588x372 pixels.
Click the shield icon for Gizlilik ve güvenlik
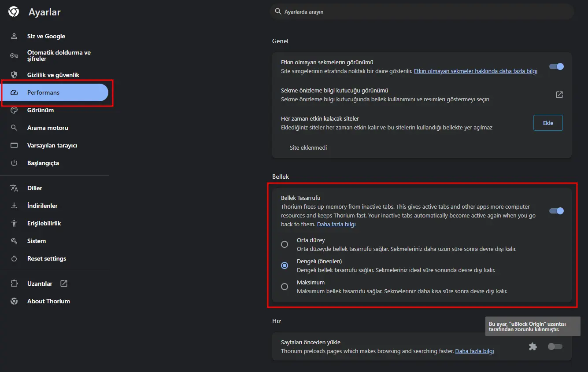14,75
